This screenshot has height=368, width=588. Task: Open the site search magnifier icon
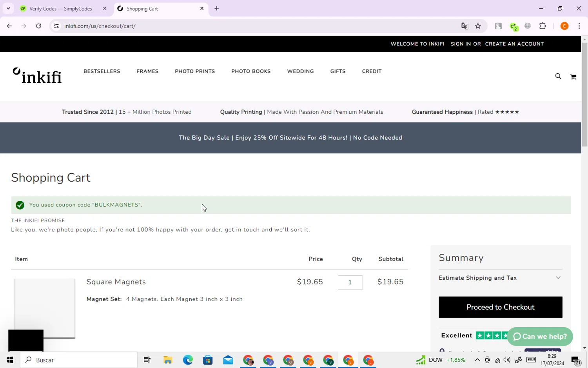pyautogui.click(x=558, y=76)
